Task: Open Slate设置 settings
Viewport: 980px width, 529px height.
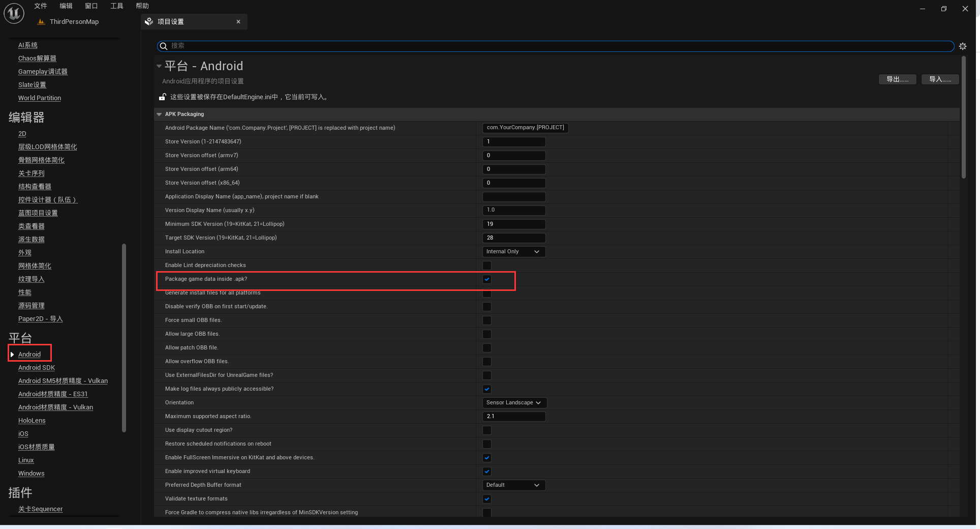Action: coord(32,85)
